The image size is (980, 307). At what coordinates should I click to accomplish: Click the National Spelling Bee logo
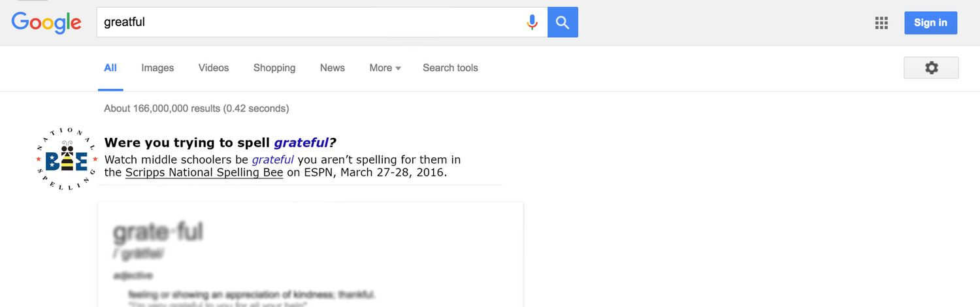click(67, 160)
